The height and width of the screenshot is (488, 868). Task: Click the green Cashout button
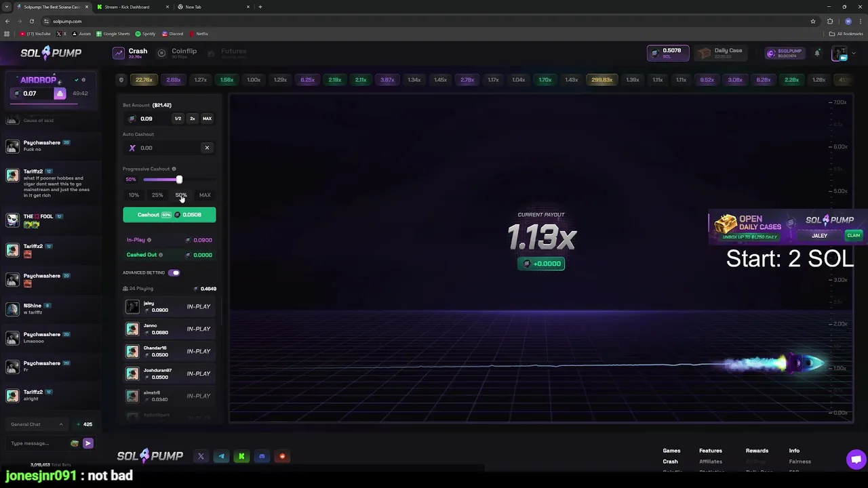(170, 215)
